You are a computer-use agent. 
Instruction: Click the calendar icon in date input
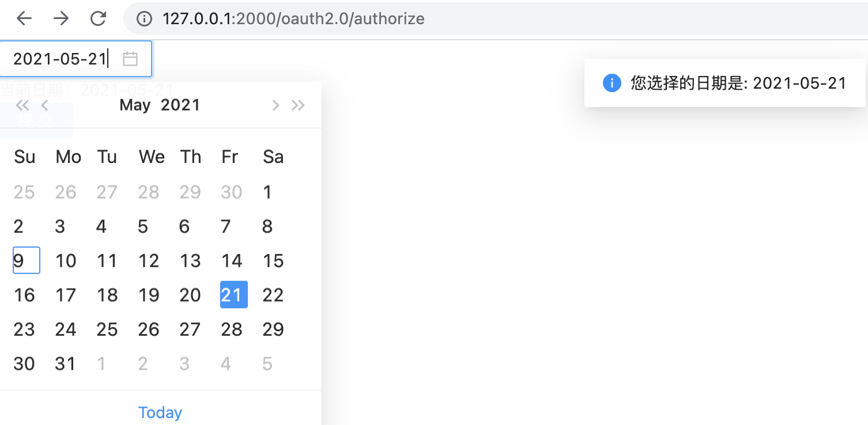click(130, 59)
